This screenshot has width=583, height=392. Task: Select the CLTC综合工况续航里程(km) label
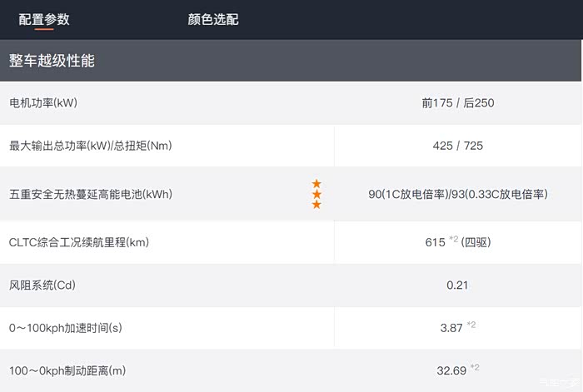click(79, 242)
